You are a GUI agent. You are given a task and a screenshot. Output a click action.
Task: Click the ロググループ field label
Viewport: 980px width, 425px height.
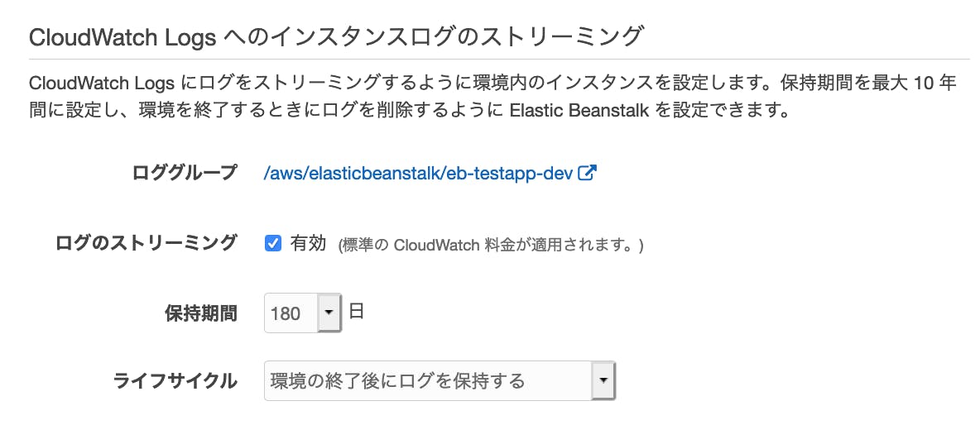coord(185,174)
